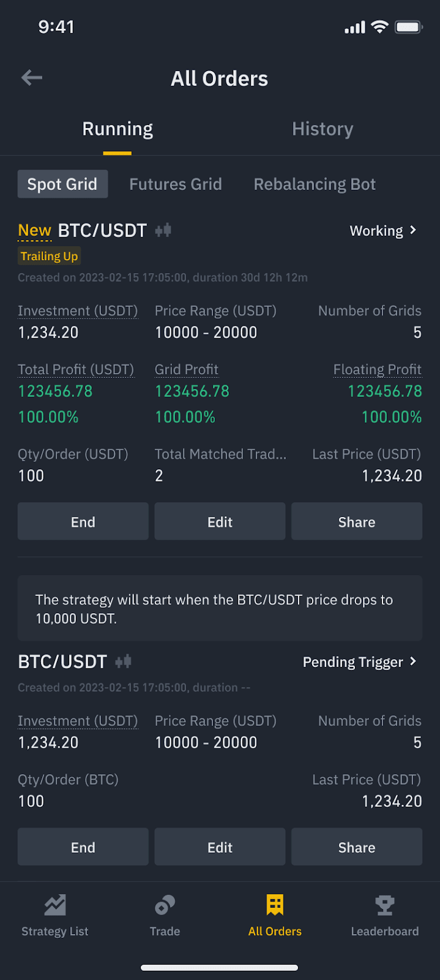Go to Trade in bottom navigation
The width and height of the screenshot is (440, 980).
click(x=165, y=905)
